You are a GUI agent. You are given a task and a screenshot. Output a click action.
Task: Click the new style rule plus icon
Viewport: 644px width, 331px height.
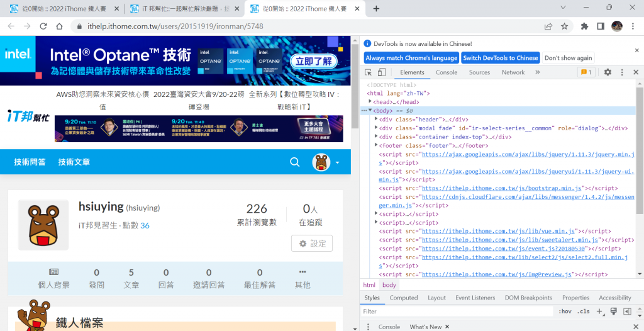(600, 311)
